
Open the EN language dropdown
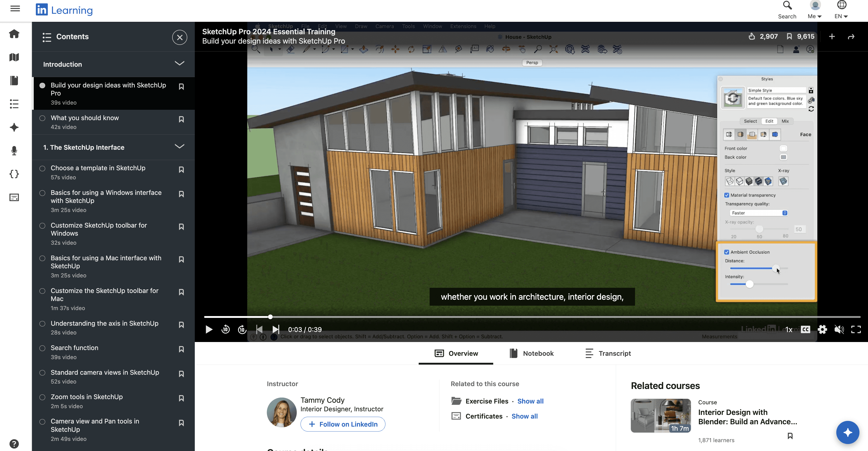click(842, 10)
